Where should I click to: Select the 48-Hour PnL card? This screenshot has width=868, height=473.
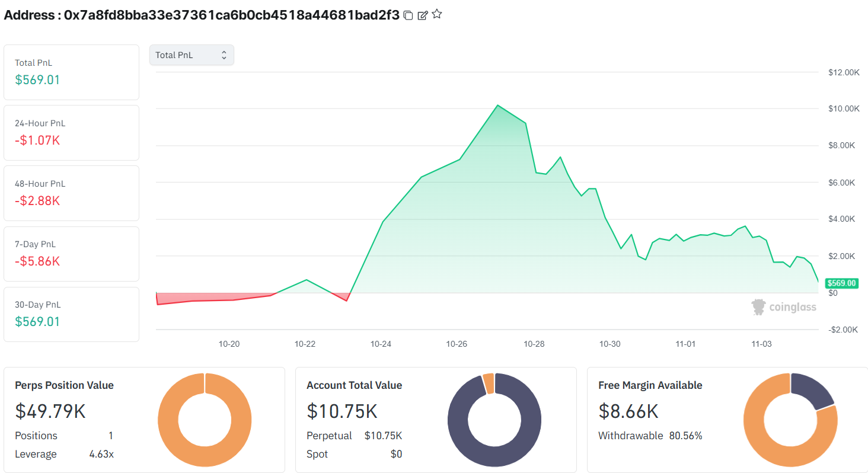[x=71, y=193]
